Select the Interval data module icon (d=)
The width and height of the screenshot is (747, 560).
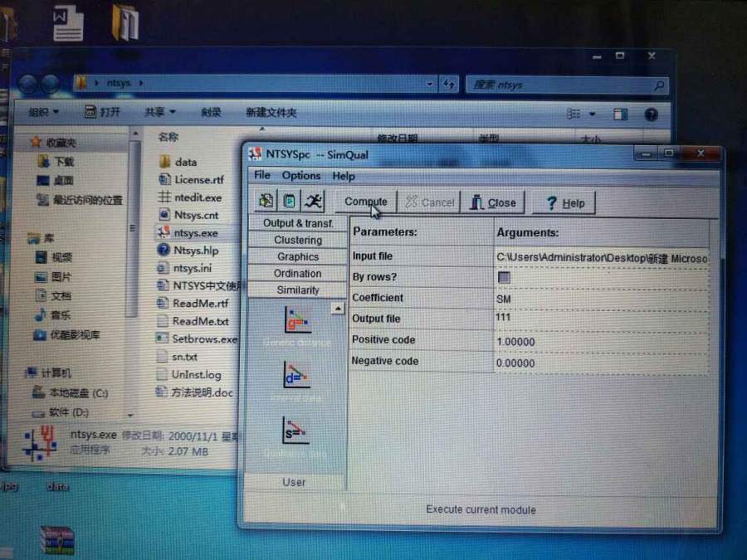click(296, 375)
